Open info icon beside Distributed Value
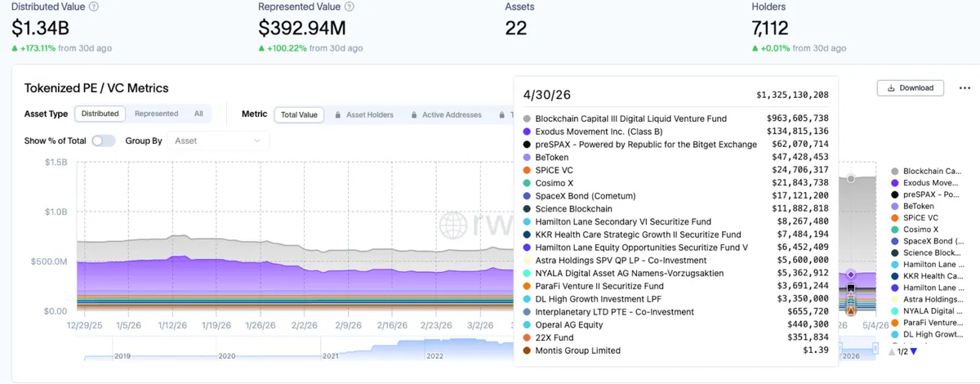This screenshot has height=384, width=980. 94,7
